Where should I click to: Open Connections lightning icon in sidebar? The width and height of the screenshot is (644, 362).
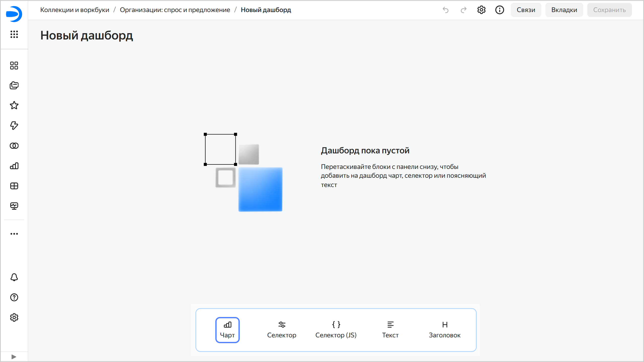14,125
